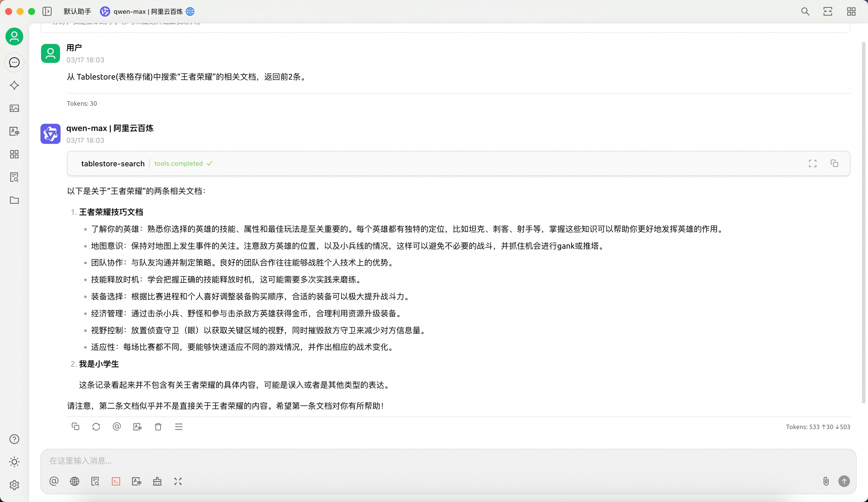
Task: Toggle light/dark theme sun icon
Action: 14,462
